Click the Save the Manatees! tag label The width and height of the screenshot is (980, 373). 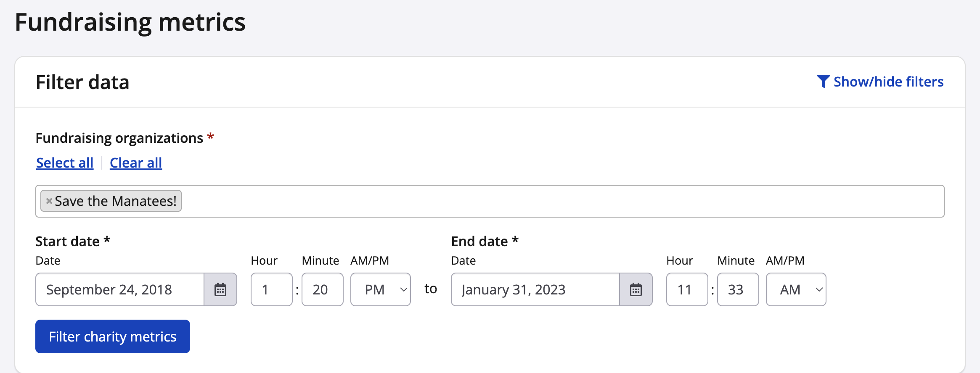tap(116, 201)
